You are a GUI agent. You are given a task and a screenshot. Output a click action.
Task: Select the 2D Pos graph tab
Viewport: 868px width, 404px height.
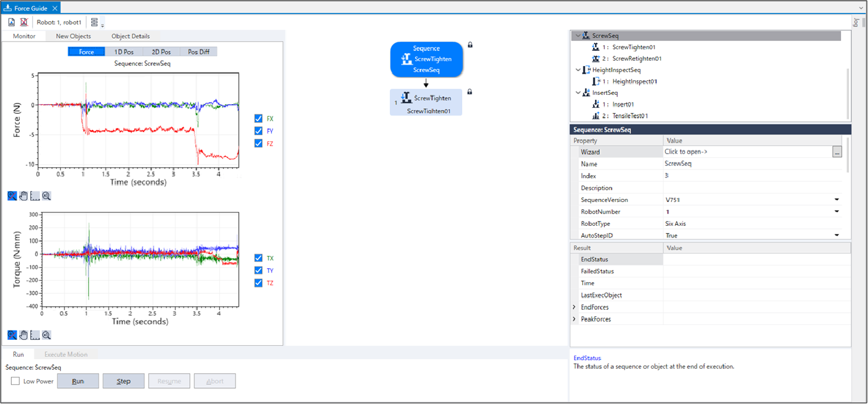(161, 52)
